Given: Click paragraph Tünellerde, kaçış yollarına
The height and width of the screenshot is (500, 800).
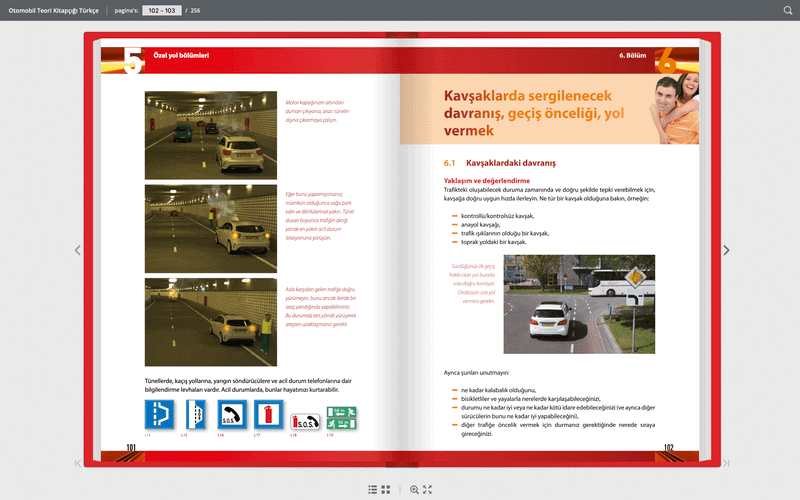Looking at the screenshot, I should pos(248,385).
